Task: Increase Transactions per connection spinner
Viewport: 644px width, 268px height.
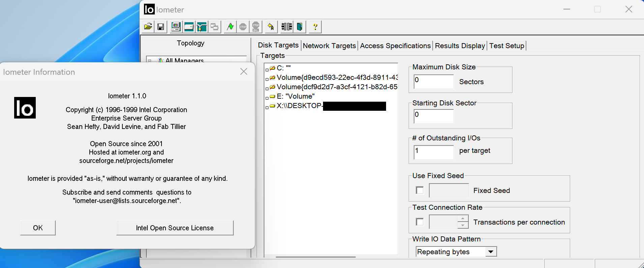Action: (x=463, y=219)
